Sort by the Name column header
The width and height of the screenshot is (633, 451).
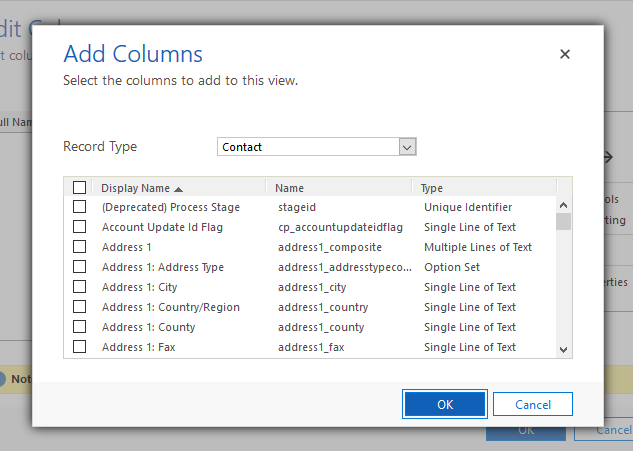[289, 188]
